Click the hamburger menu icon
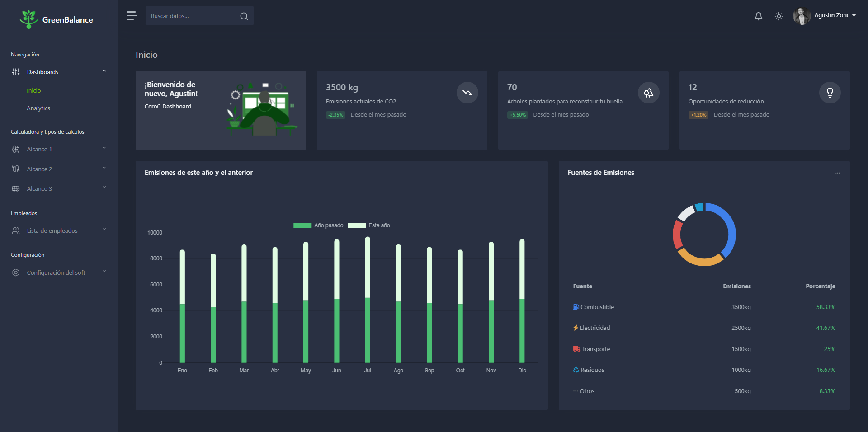This screenshot has height=432, width=868. click(132, 16)
